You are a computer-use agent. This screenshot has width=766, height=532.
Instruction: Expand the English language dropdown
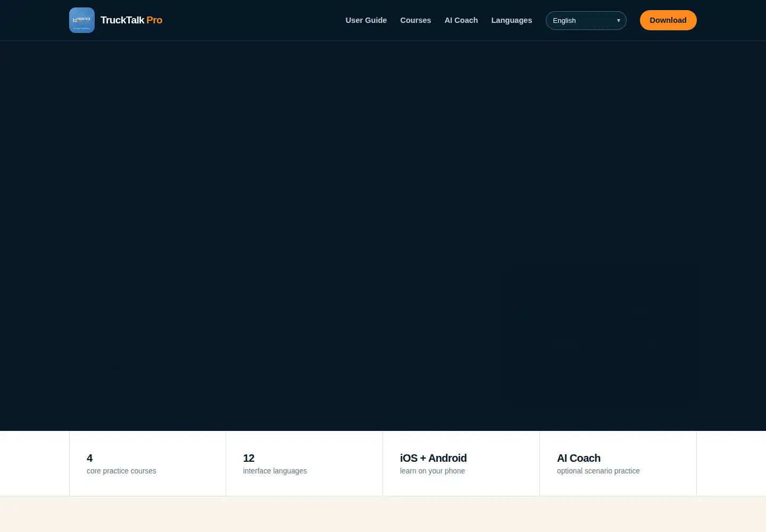586,20
